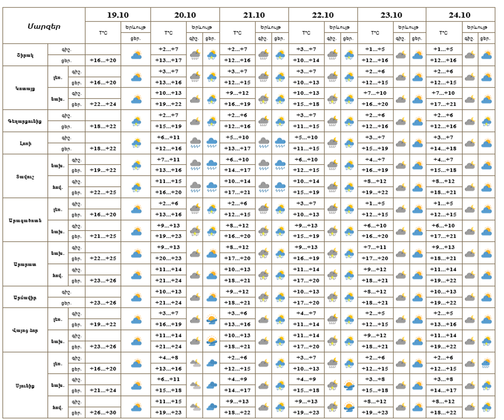Click Շիրակ daytime weather icon for 19.10
The image size is (504, 420).
click(x=136, y=55)
